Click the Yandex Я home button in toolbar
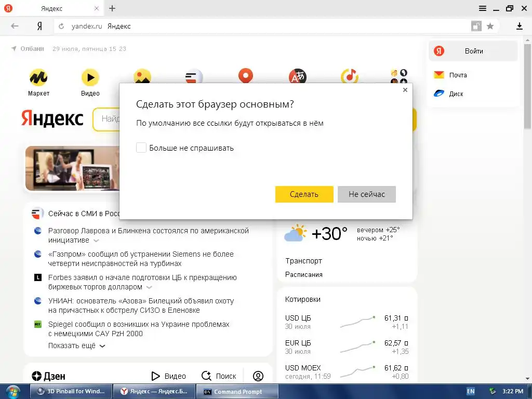The image size is (532, 399). 39,26
